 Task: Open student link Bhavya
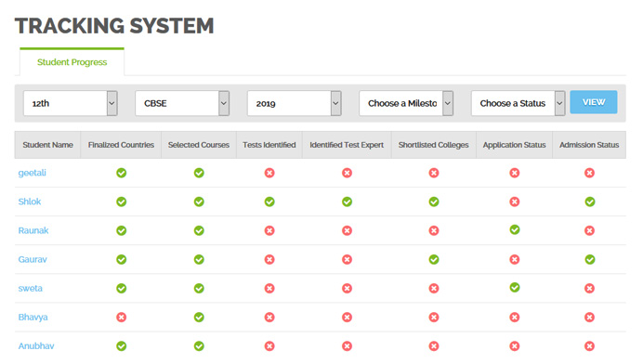33,318
